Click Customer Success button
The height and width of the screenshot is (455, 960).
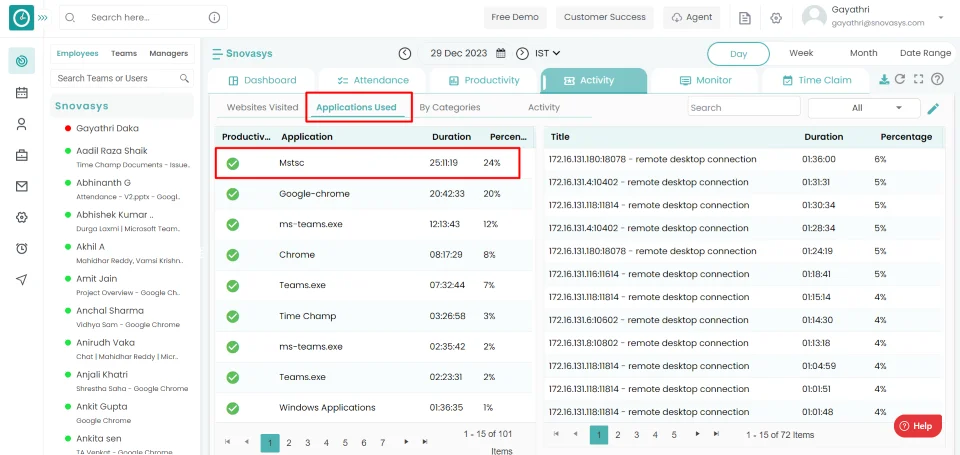point(605,17)
